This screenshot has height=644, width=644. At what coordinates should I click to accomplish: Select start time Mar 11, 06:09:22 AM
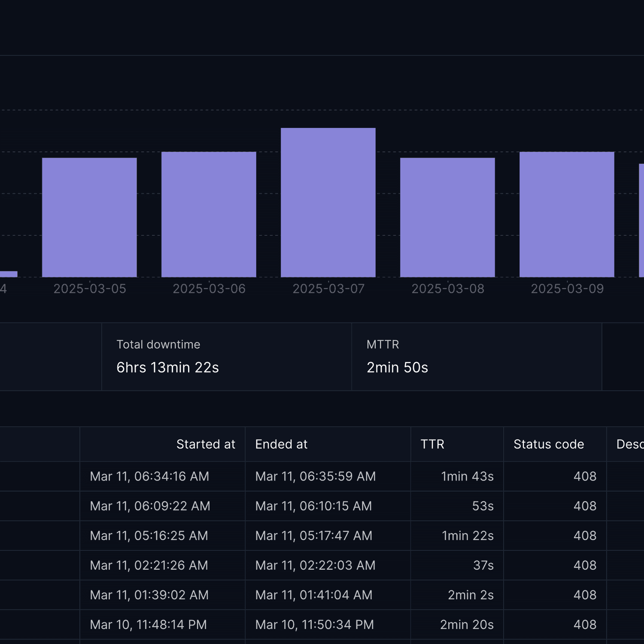(150, 506)
